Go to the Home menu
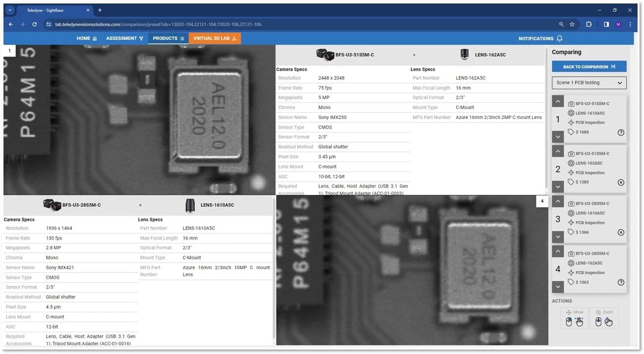 87,38
